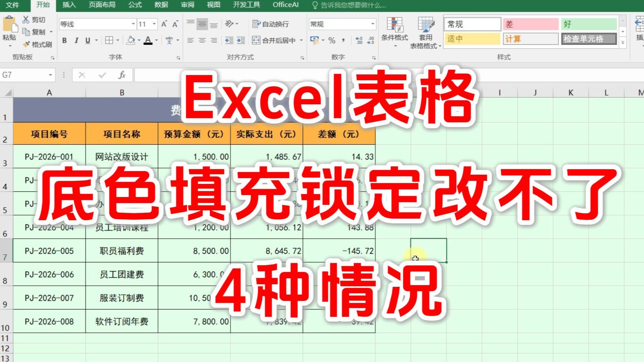This screenshot has height=362, width=644.
Task: Switch to the Formulas (公式) tab
Action: [135, 5]
